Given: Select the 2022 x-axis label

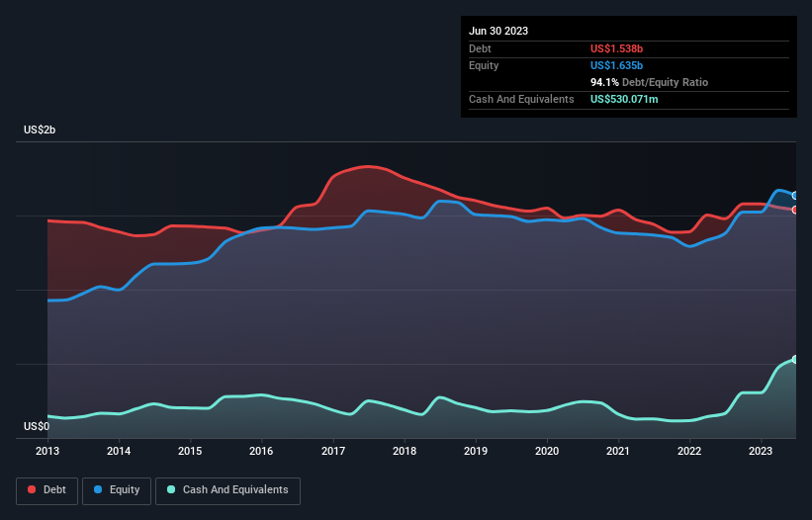Looking at the screenshot, I should [689, 451].
